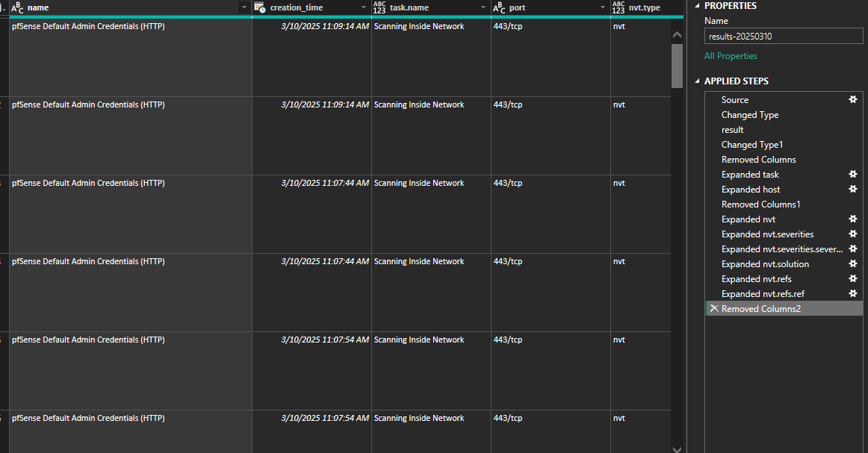Click the vertical scrollbar thumb of data grid
868x453 pixels.
(677, 66)
